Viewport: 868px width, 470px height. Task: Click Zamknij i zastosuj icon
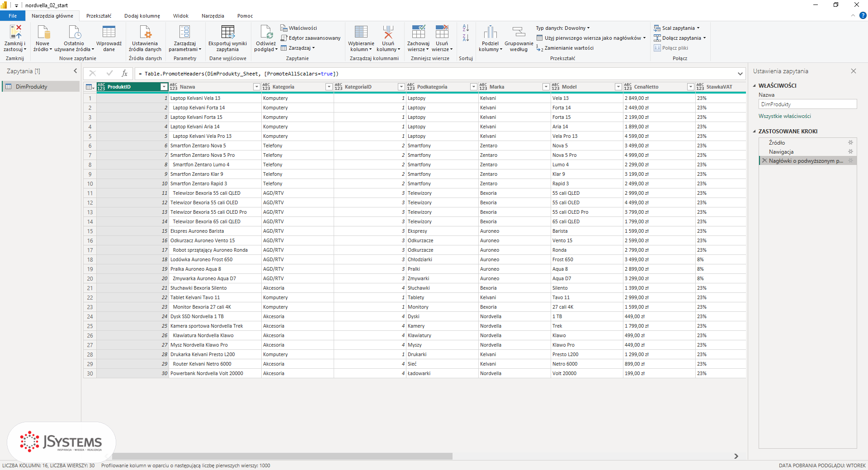[15, 32]
